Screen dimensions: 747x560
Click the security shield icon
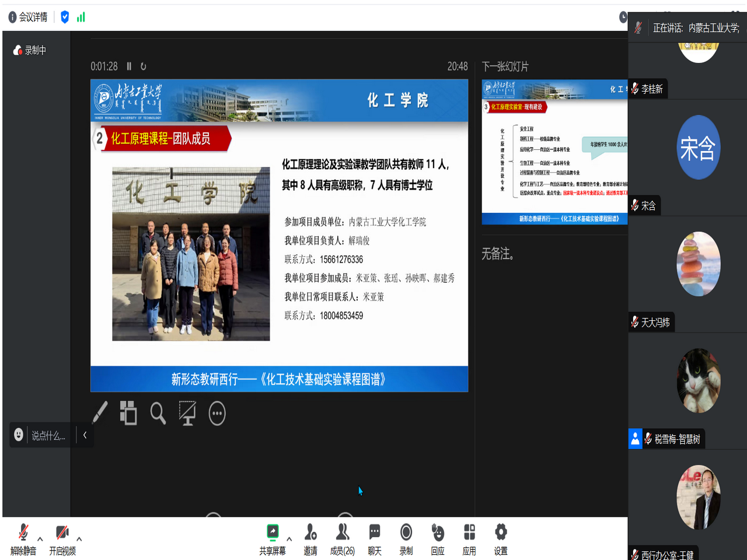[x=65, y=17]
